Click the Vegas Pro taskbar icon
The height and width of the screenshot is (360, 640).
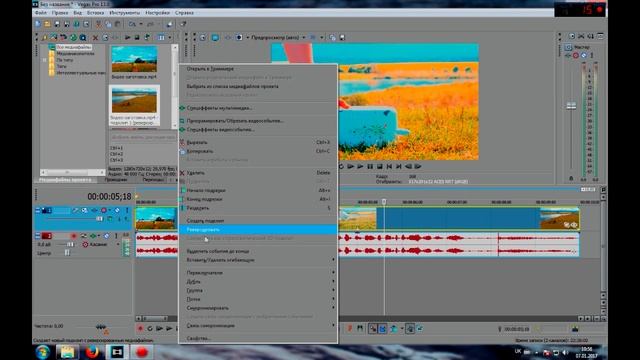tap(117, 352)
